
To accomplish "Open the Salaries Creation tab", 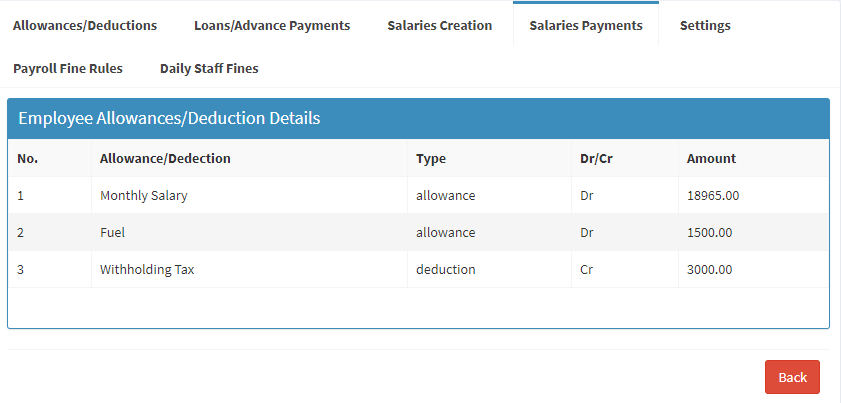I will [x=439, y=25].
